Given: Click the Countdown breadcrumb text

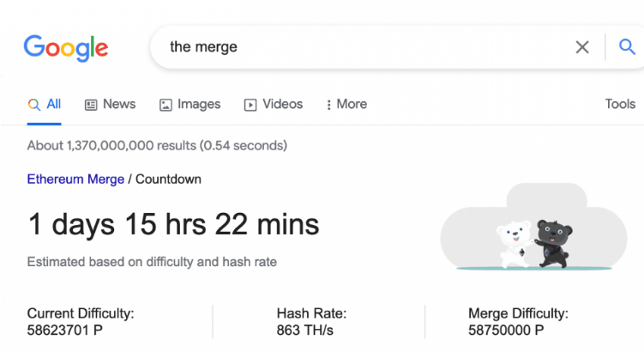Looking at the screenshot, I should [168, 179].
